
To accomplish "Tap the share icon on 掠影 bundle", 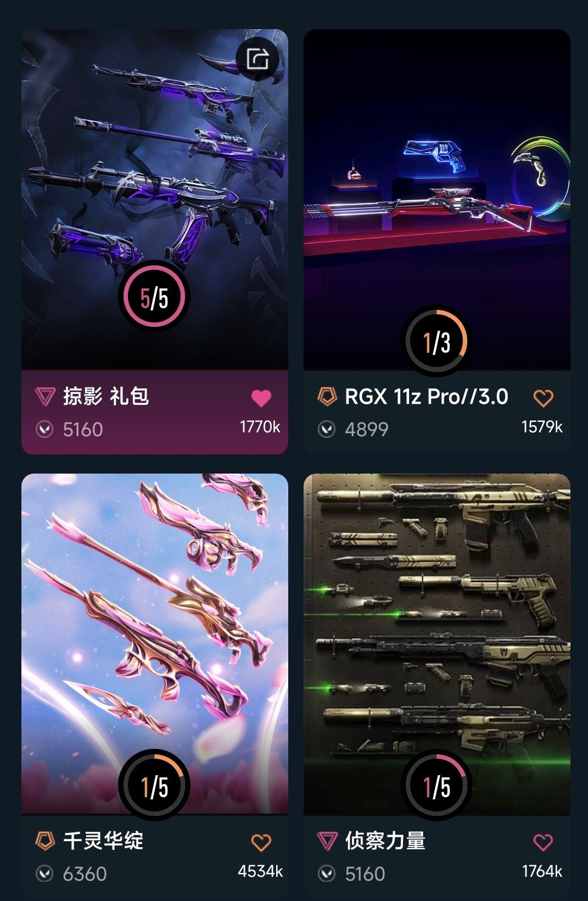I will (257, 58).
